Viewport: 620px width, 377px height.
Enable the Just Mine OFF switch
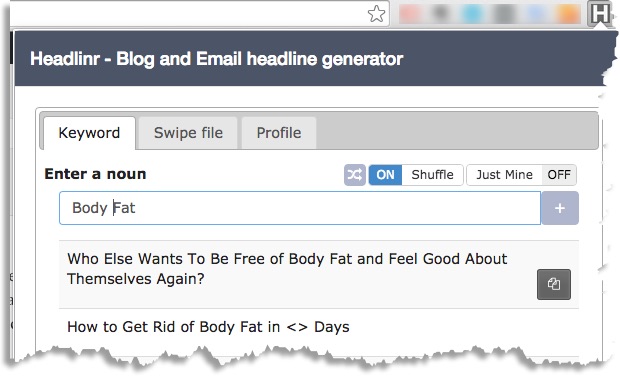(559, 175)
